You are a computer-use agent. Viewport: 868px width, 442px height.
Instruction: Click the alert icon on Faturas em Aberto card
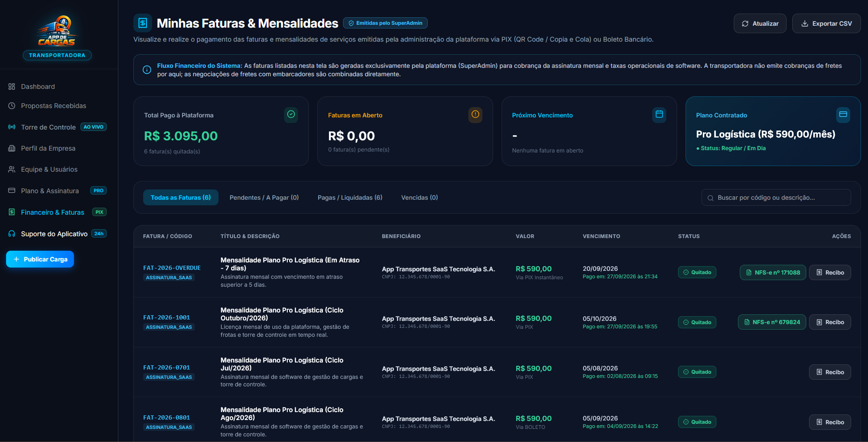[475, 115]
